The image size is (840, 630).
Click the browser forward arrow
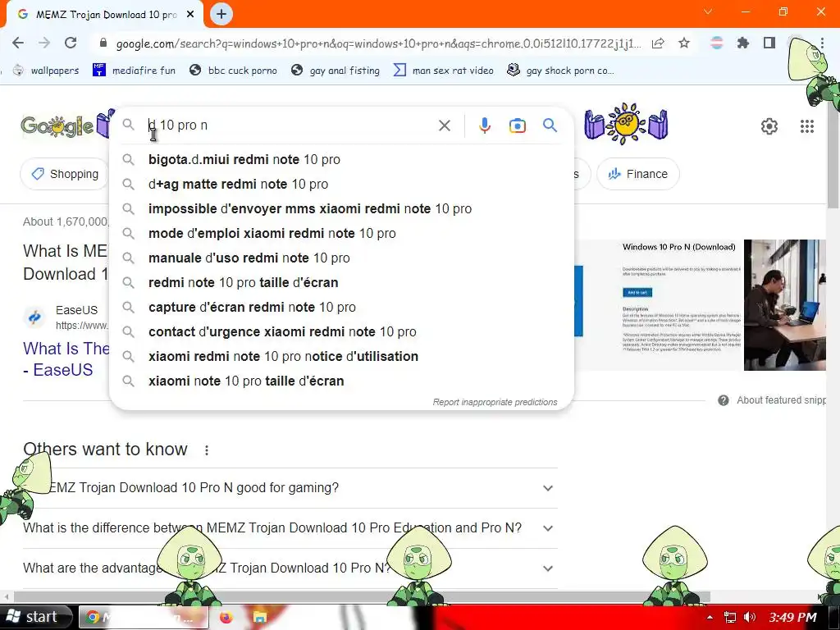pos(44,43)
